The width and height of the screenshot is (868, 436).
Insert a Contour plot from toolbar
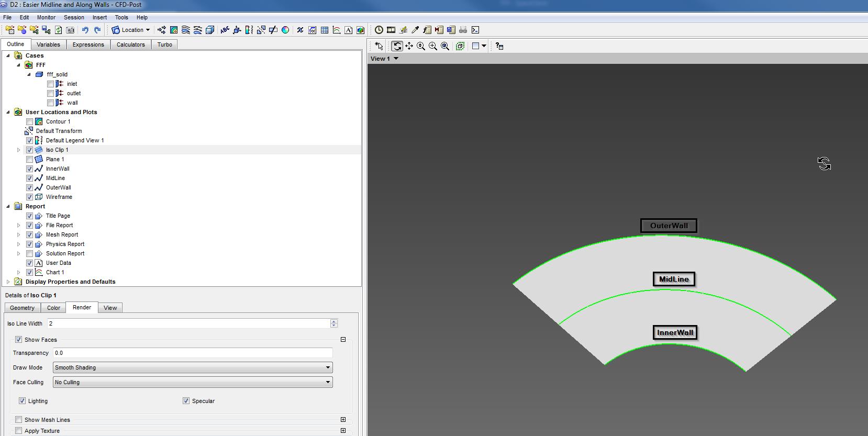174,30
